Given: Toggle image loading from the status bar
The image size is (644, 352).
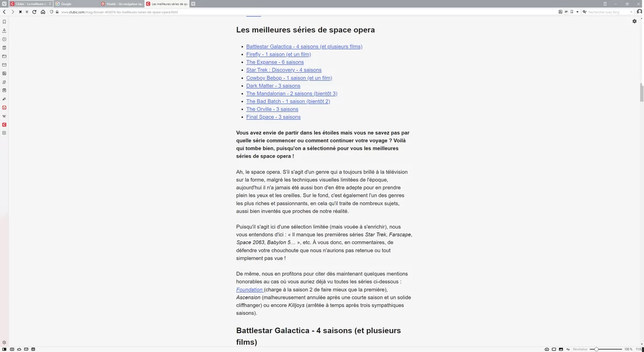Looking at the screenshot, I should 561,349.
